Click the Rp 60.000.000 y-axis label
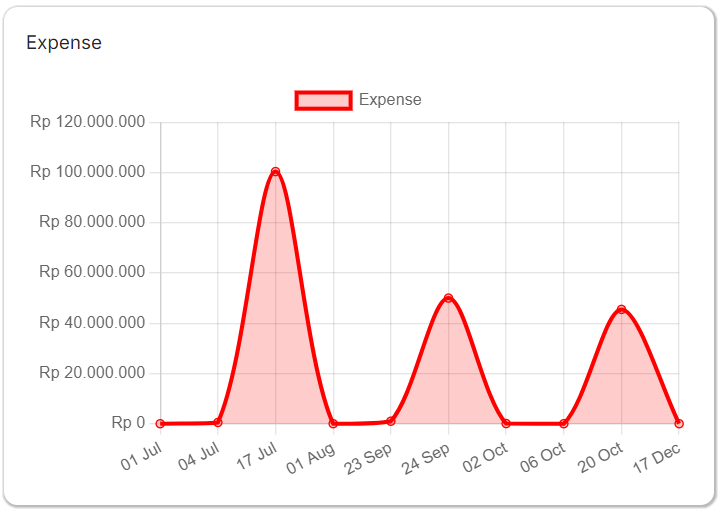The height and width of the screenshot is (512, 721). point(92,272)
